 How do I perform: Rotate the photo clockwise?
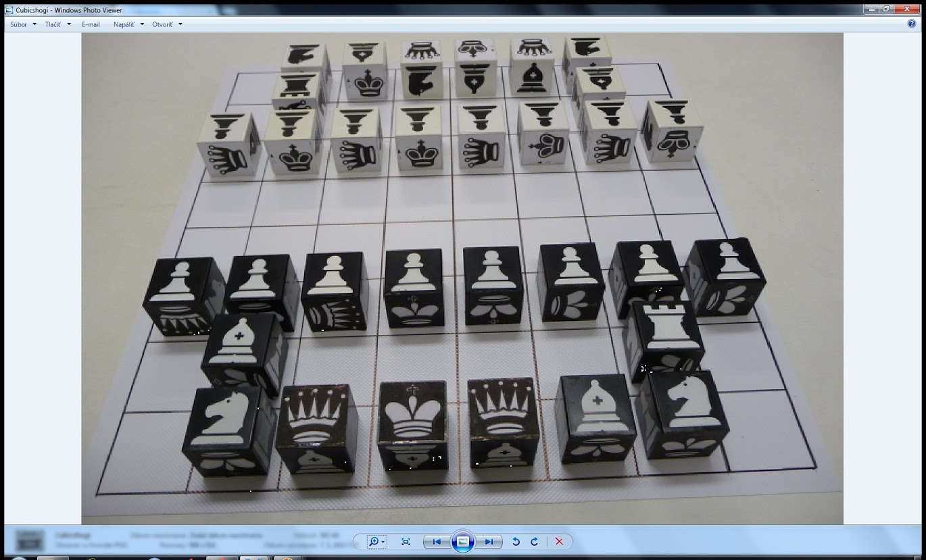pos(534,542)
